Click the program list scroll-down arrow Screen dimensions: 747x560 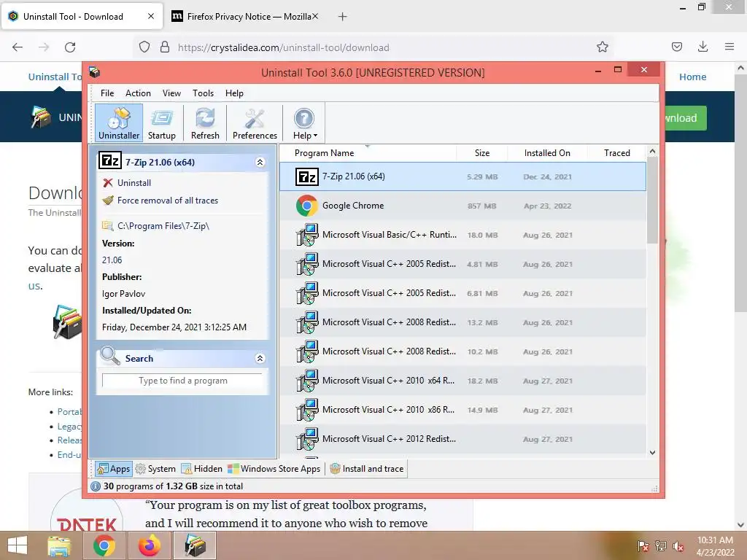[653, 452]
